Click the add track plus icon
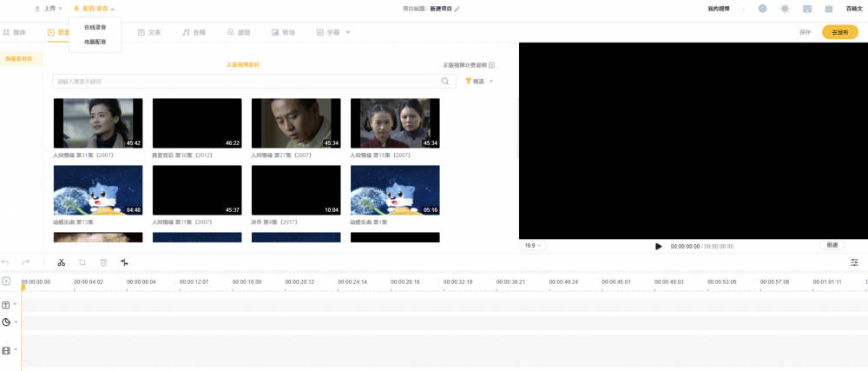Viewport: 868px width, 371px height. [6, 282]
